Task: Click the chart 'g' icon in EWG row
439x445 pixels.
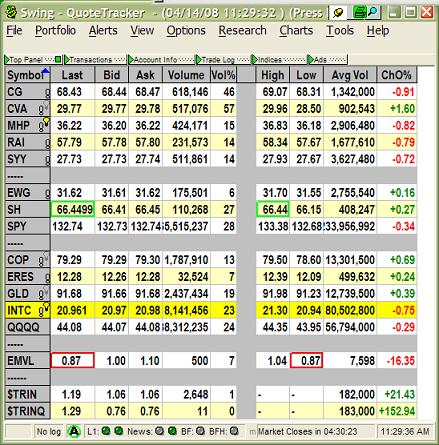Action: [48, 193]
